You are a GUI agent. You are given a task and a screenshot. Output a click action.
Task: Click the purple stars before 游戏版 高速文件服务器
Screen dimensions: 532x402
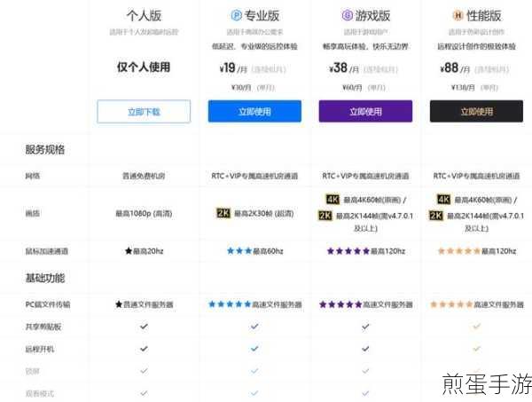tap(340, 304)
